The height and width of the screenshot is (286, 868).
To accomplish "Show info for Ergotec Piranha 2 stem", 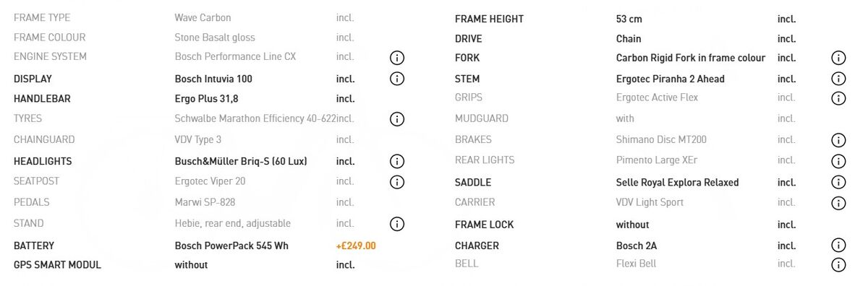I will point(838,79).
